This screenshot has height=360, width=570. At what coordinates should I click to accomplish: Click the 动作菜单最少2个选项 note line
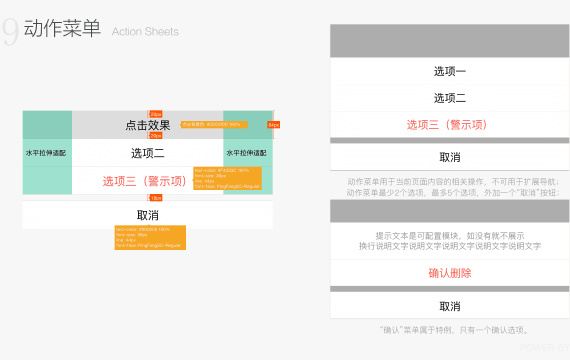(x=453, y=192)
